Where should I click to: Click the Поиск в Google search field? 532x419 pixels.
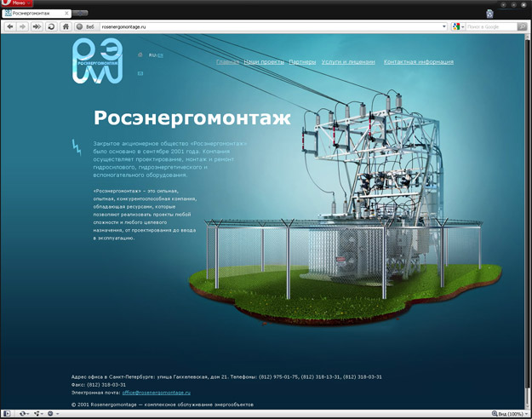coord(491,26)
